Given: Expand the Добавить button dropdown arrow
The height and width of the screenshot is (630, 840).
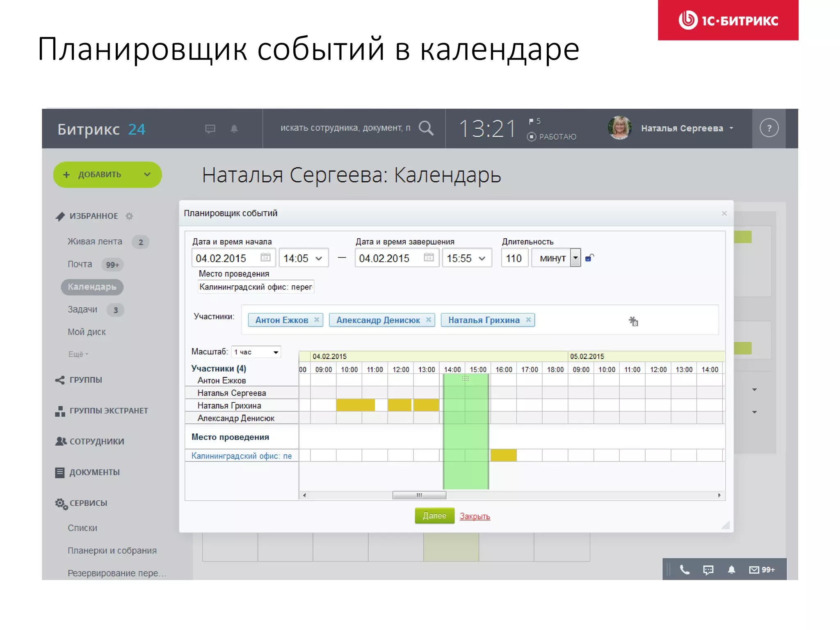Looking at the screenshot, I should pos(147,174).
